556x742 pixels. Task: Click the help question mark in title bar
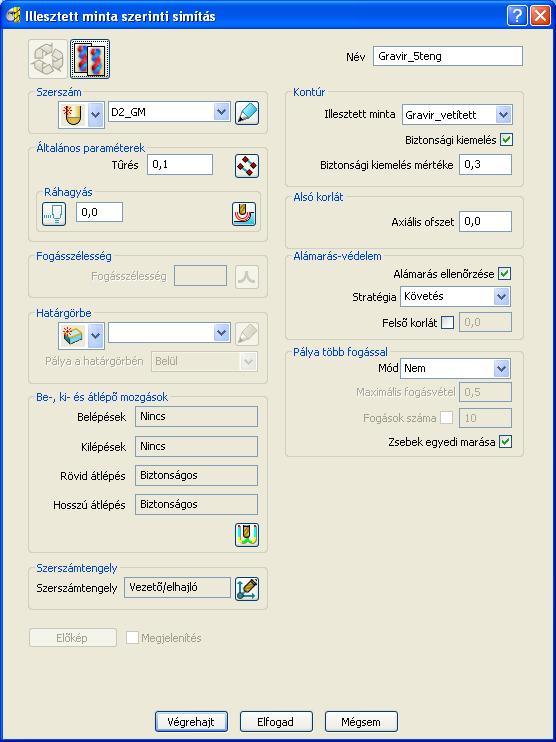[x=517, y=16]
